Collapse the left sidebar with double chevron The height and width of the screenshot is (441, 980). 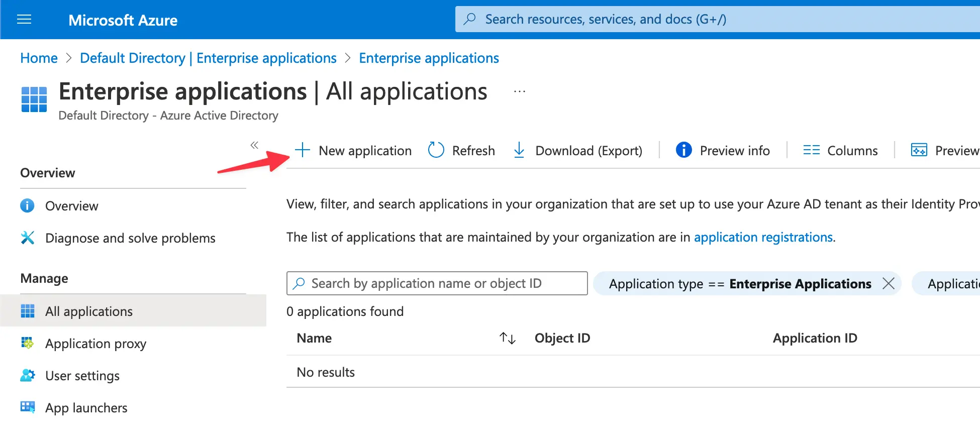(x=254, y=145)
